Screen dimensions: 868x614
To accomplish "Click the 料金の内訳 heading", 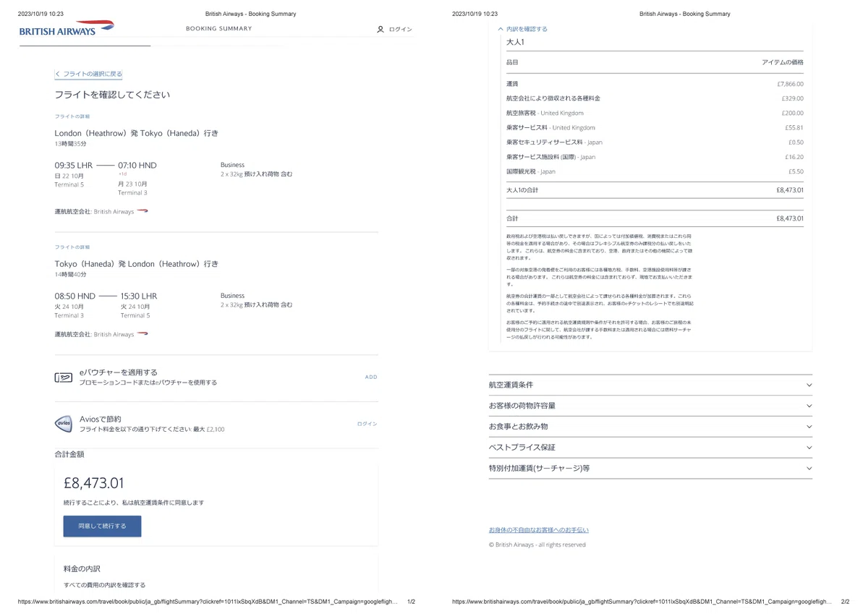I will pyautogui.click(x=82, y=569).
